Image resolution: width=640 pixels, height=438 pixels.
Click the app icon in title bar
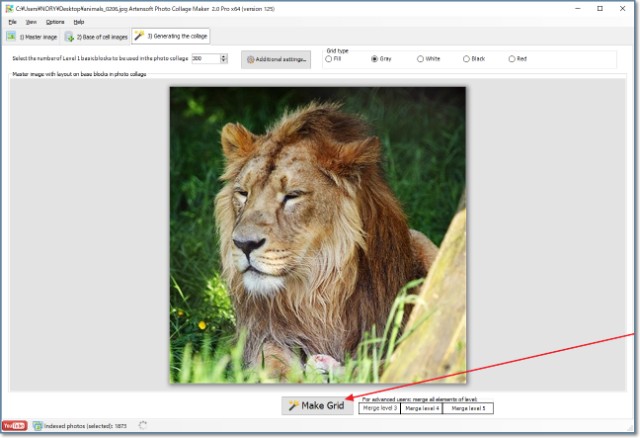tap(8, 8)
